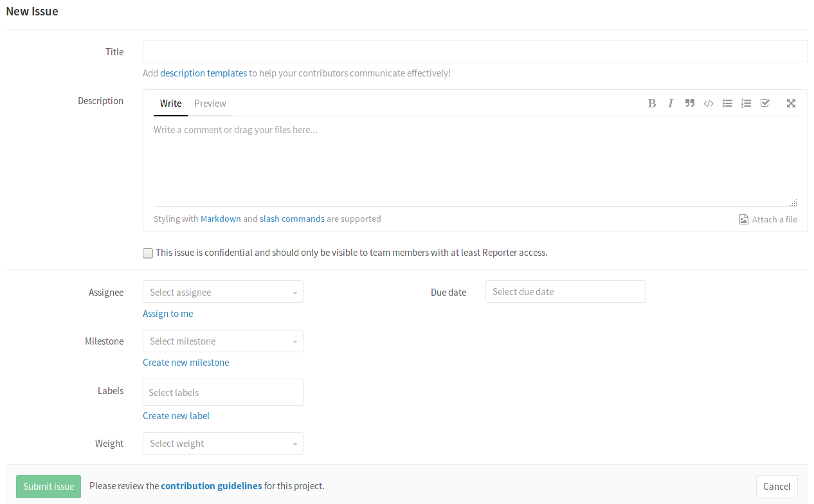Image resolution: width=814 pixels, height=504 pixels.
Task: Click the Assign to me link
Action: pyautogui.click(x=168, y=314)
